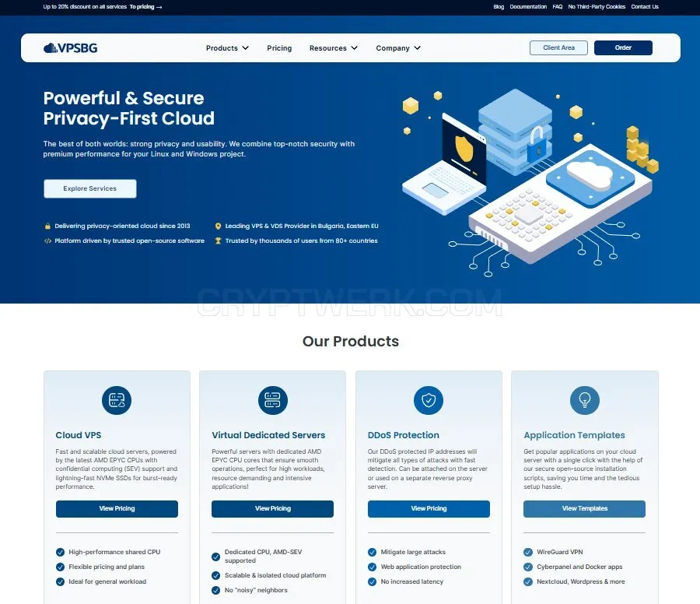Screen dimensions: 700x604
Task: Click the checkmark next to 'No noisy neighbors'
Action: [x=216, y=590]
